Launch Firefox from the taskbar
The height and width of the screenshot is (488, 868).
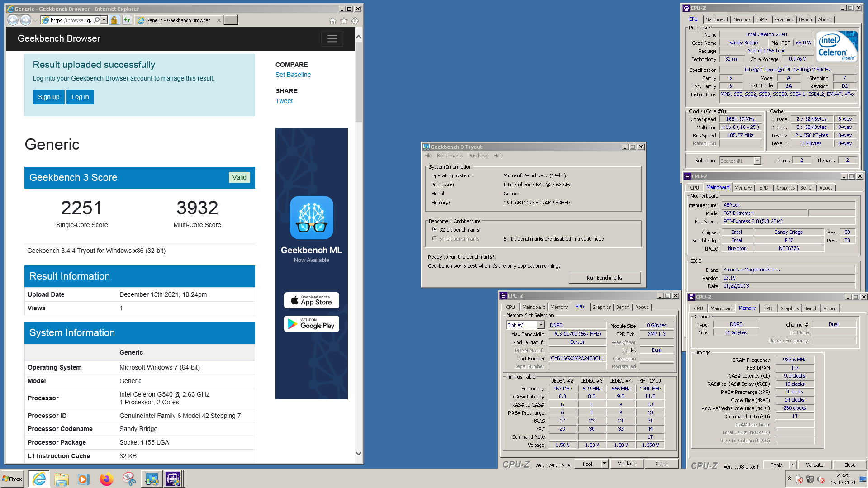click(x=106, y=479)
